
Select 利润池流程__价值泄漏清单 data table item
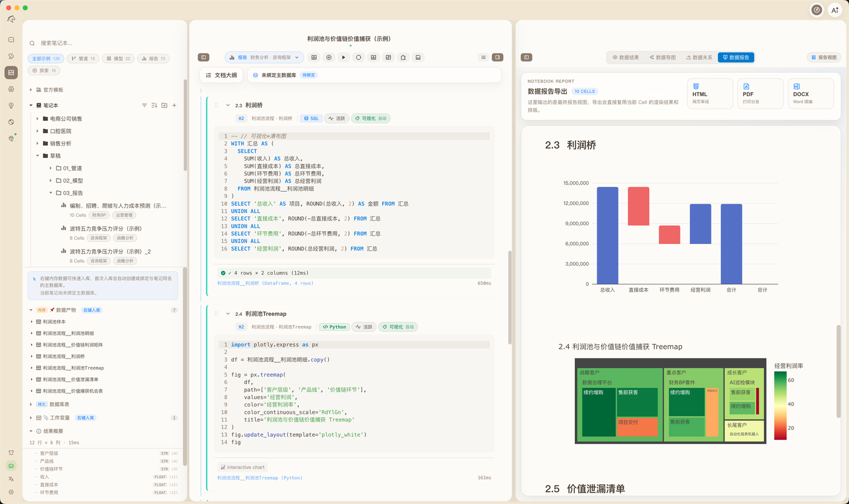pos(71,380)
